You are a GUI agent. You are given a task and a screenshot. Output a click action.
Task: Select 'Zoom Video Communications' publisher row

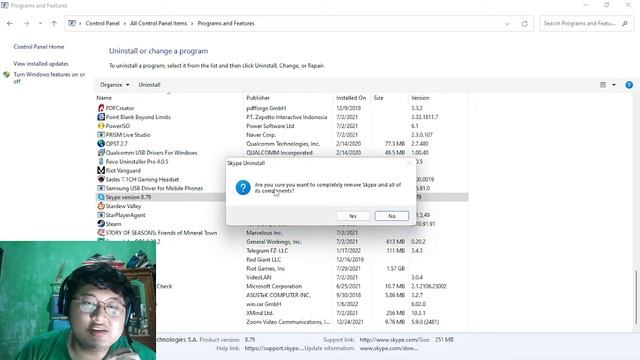288,322
